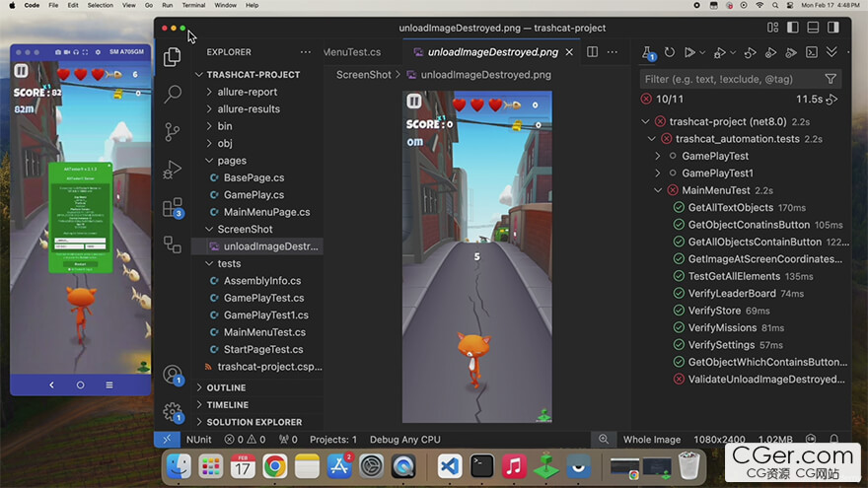Image resolution: width=868 pixels, height=488 pixels.
Task: Open the Debug Tests dropdown arrow
Action: pos(732,52)
